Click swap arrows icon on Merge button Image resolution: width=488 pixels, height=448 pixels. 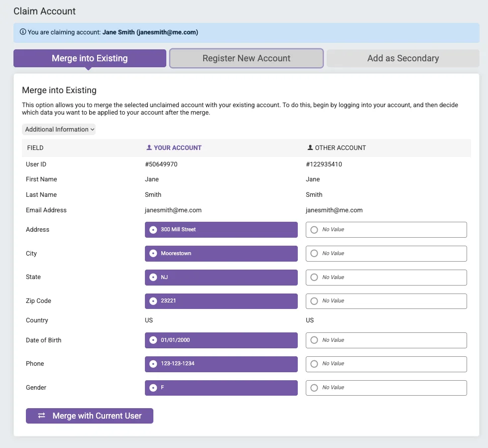(x=42, y=416)
